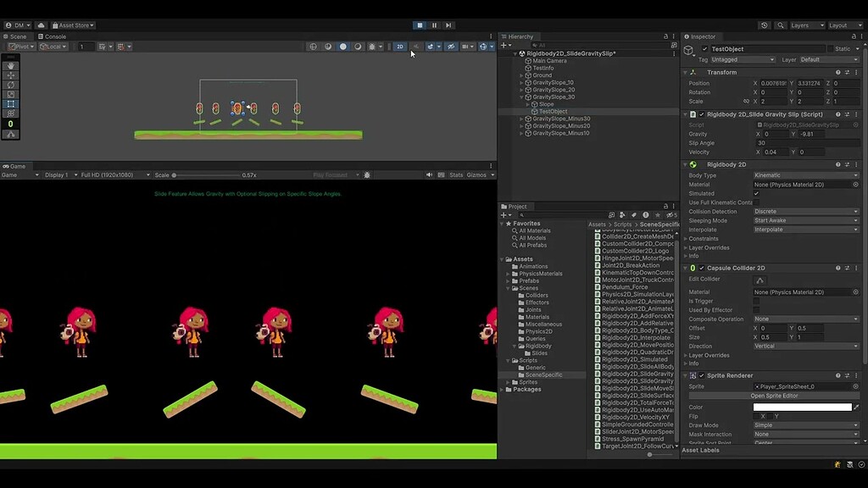
Task: Click the Sprite Renderer component icon
Action: coord(693,374)
